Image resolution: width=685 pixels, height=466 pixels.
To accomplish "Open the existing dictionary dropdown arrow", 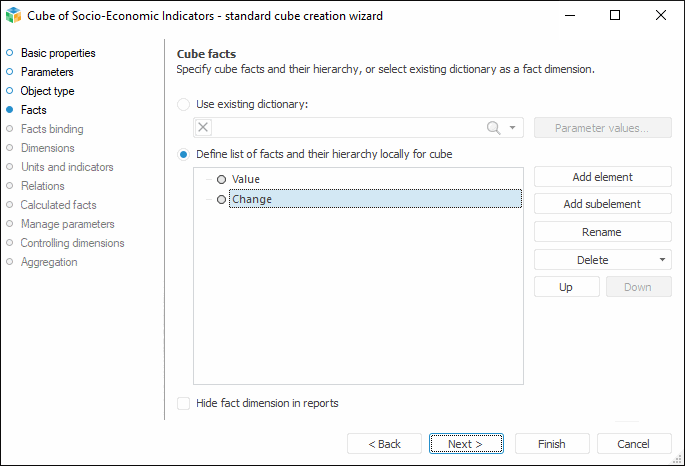I will 513,127.
